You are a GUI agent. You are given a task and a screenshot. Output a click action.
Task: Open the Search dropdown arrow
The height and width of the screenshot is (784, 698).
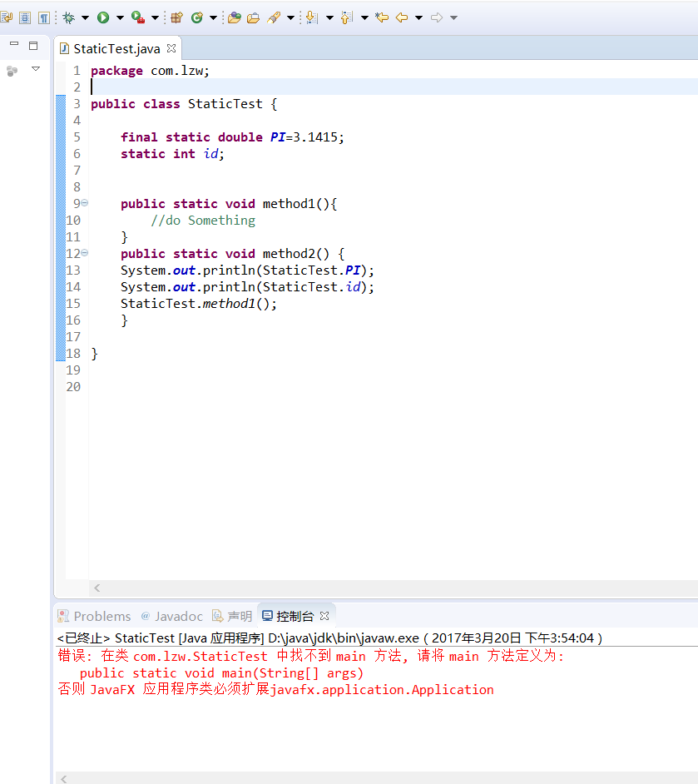click(x=291, y=17)
